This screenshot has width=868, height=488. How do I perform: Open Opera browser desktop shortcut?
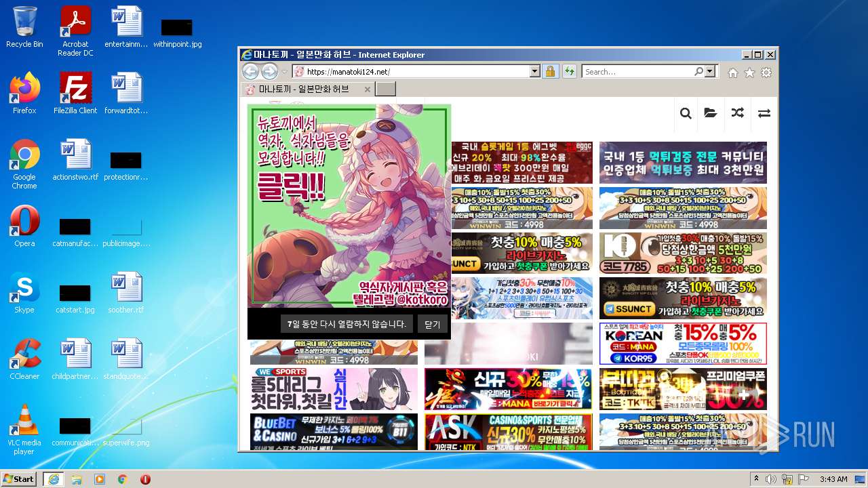[24, 226]
